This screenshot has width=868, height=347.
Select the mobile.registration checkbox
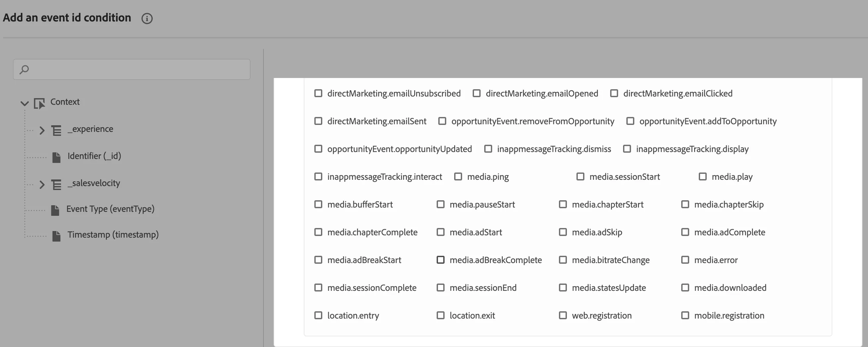(x=685, y=315)
